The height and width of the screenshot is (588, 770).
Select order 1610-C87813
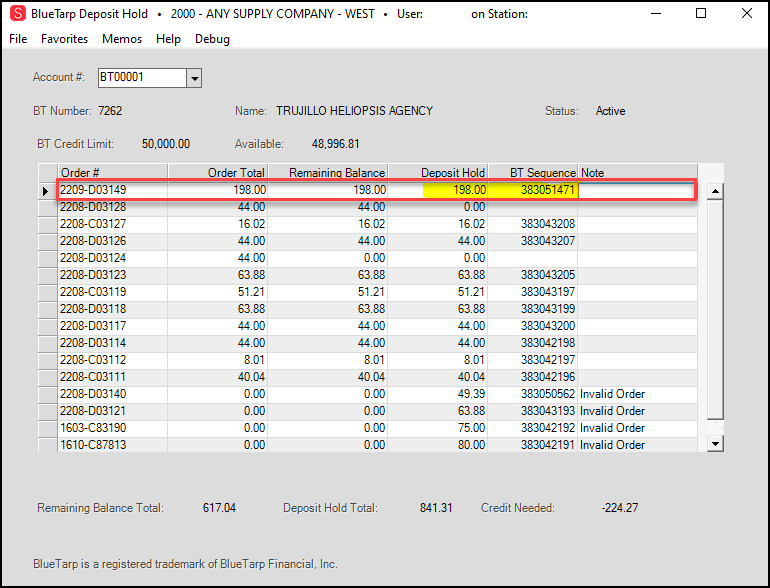112,445
